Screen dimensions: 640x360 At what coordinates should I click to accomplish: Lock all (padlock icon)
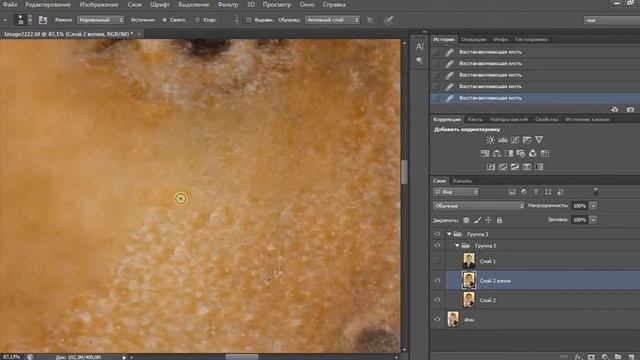(499, 220)
